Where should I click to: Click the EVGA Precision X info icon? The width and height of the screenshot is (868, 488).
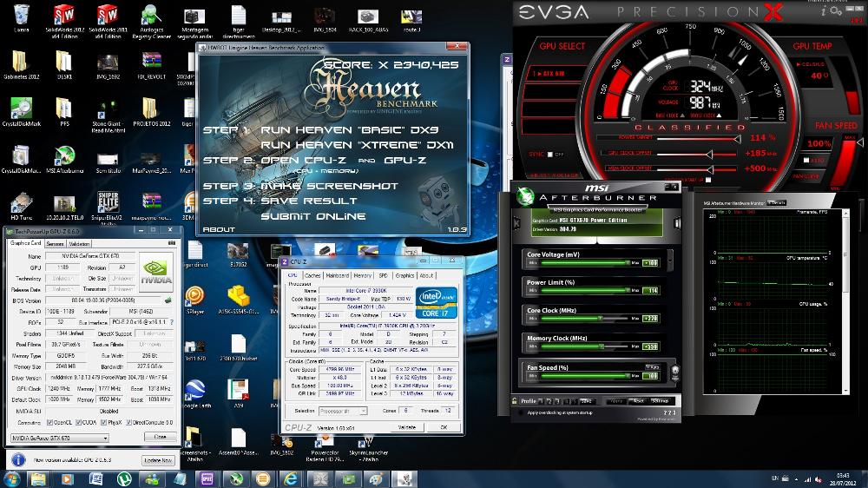pyautogui.click(x=823, y=11)
